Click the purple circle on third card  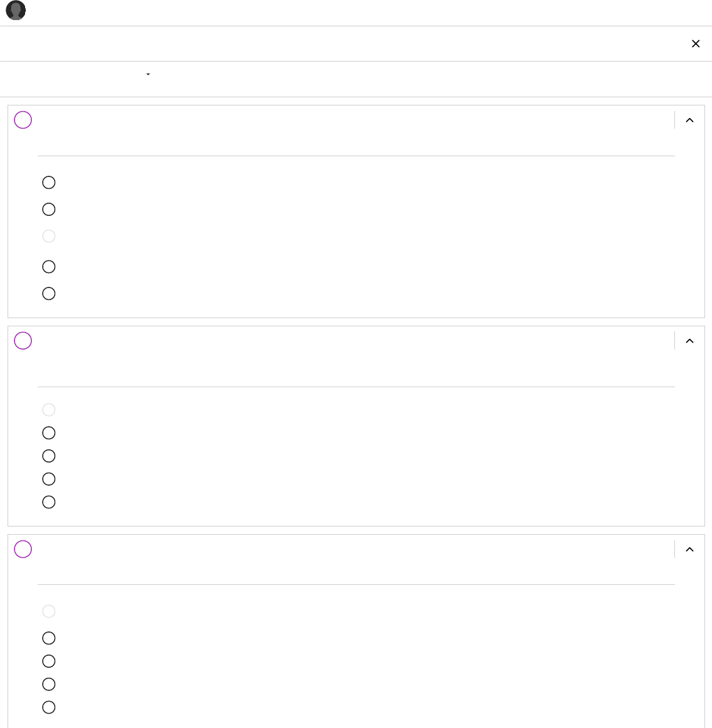pos(23,549)
